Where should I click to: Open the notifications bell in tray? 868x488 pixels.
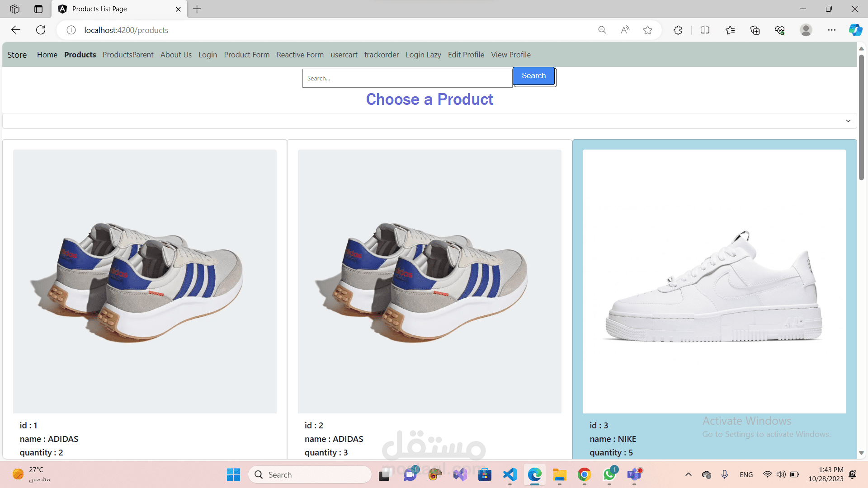[853, 475]
